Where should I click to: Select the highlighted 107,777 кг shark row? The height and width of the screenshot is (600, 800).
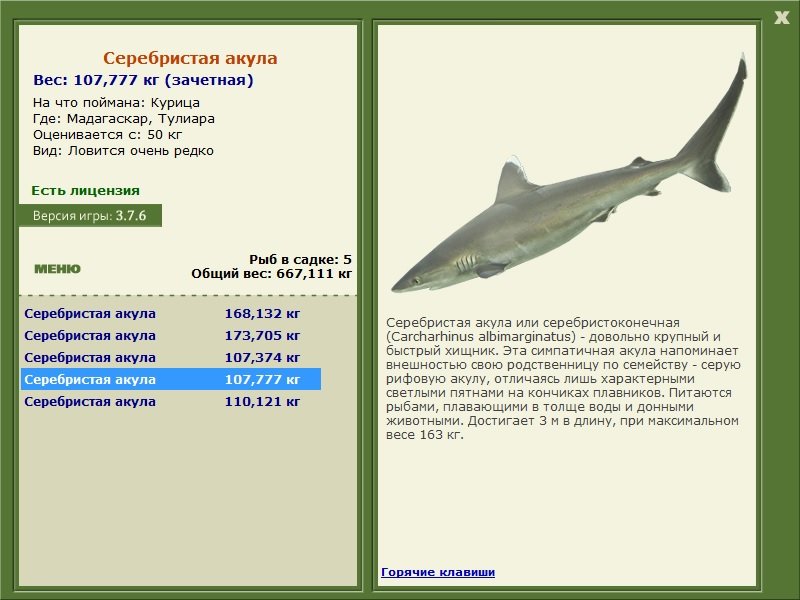pyautogui.click(x=171, y=379)
